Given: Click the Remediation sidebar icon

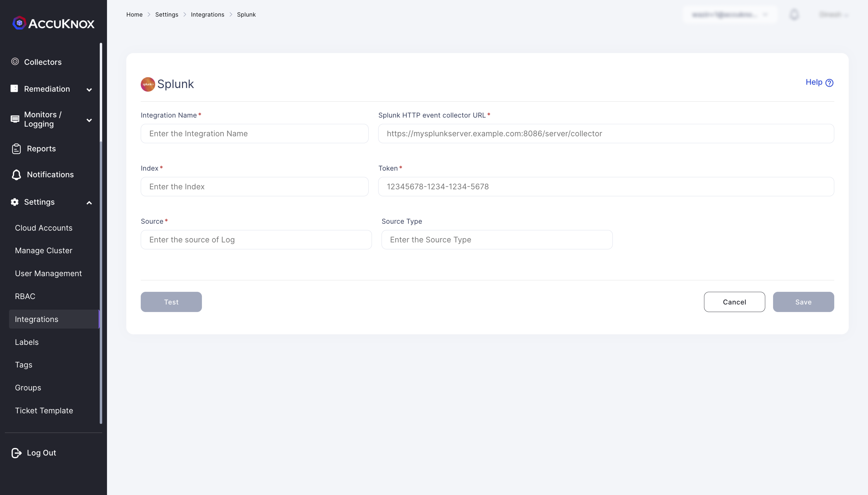Looking at the screenshot, I should pyautogui.click(x=14, y=88).
